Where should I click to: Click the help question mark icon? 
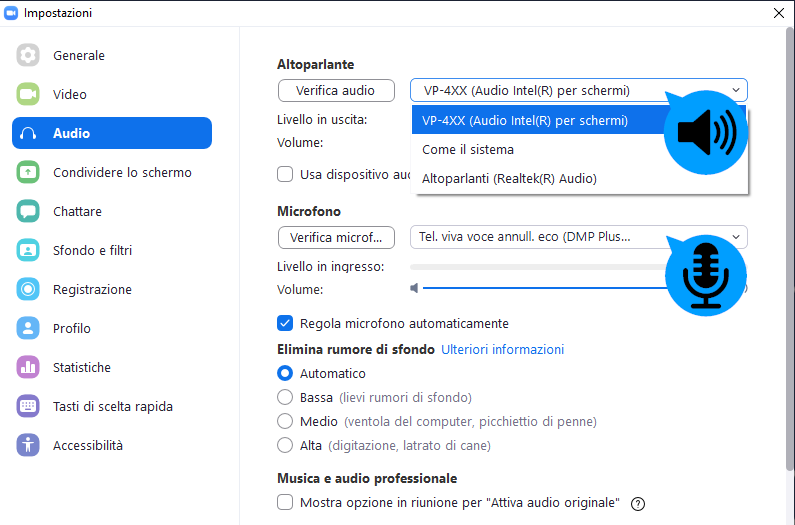[638, 504]
